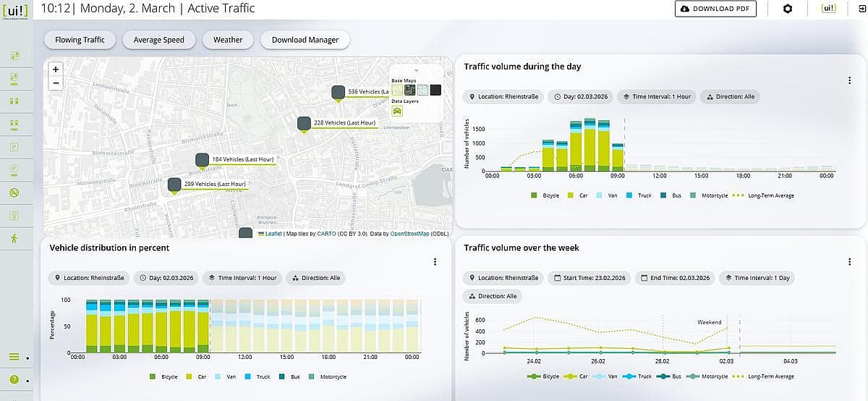Viewport: 868px width, 401px height.
Task: Select the black dark base map swatch
Action: [x=435, y=90]
